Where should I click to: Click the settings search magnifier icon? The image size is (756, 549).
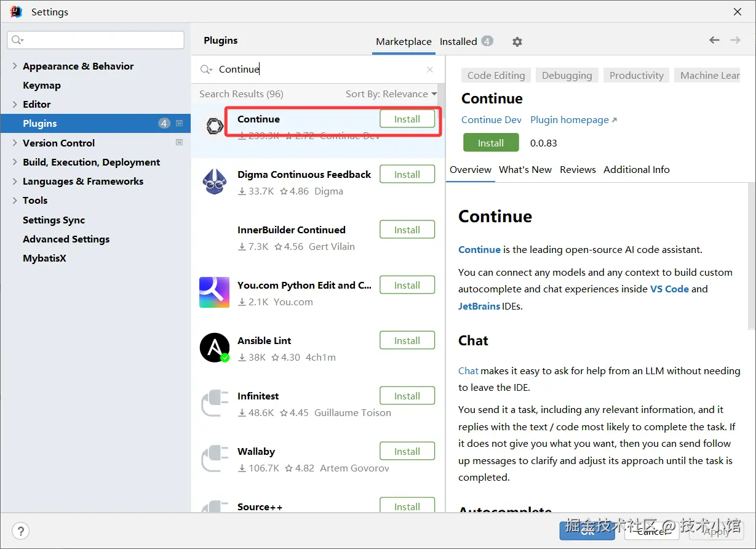point(17,40)
